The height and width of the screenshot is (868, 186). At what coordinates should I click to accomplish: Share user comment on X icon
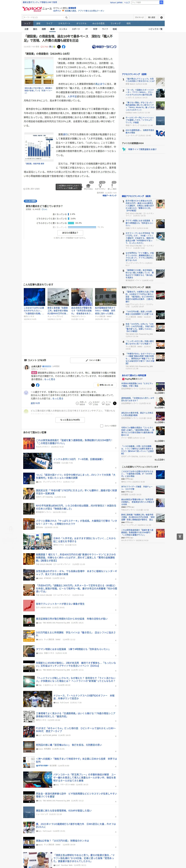[114, 403]
